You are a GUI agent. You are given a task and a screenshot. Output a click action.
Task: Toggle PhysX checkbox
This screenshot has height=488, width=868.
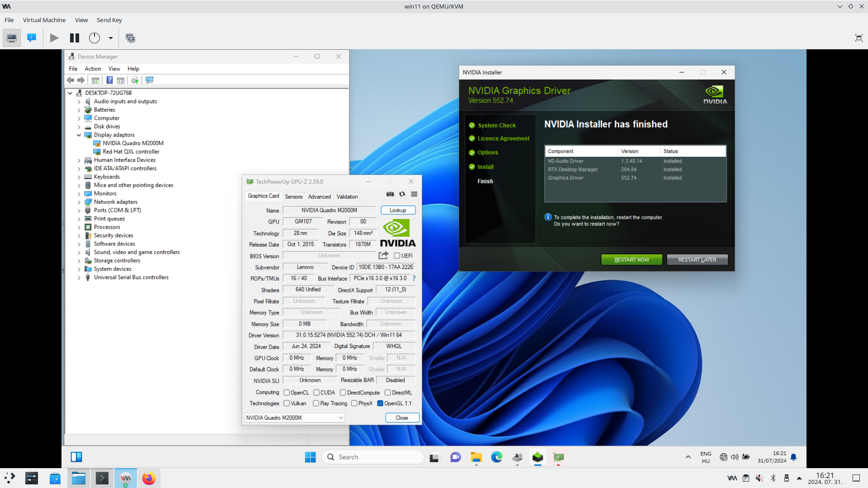(x=354, y=404)
